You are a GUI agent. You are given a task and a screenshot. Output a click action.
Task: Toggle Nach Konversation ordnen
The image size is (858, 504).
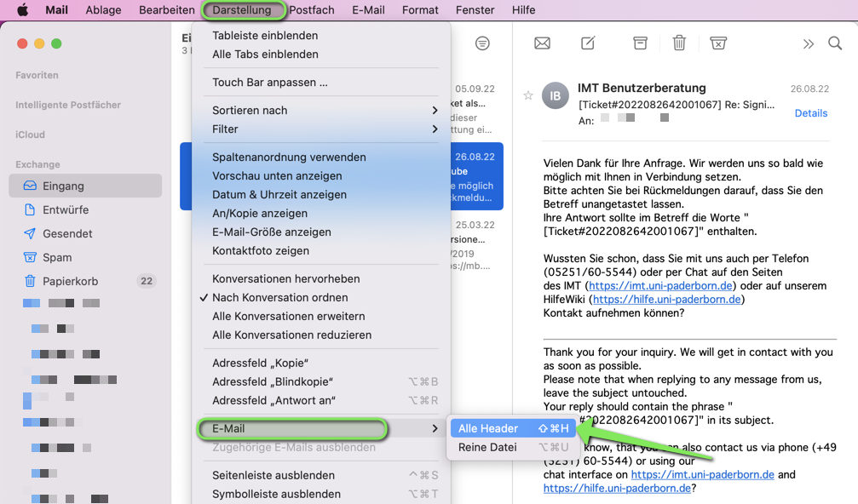click(321, 297)
